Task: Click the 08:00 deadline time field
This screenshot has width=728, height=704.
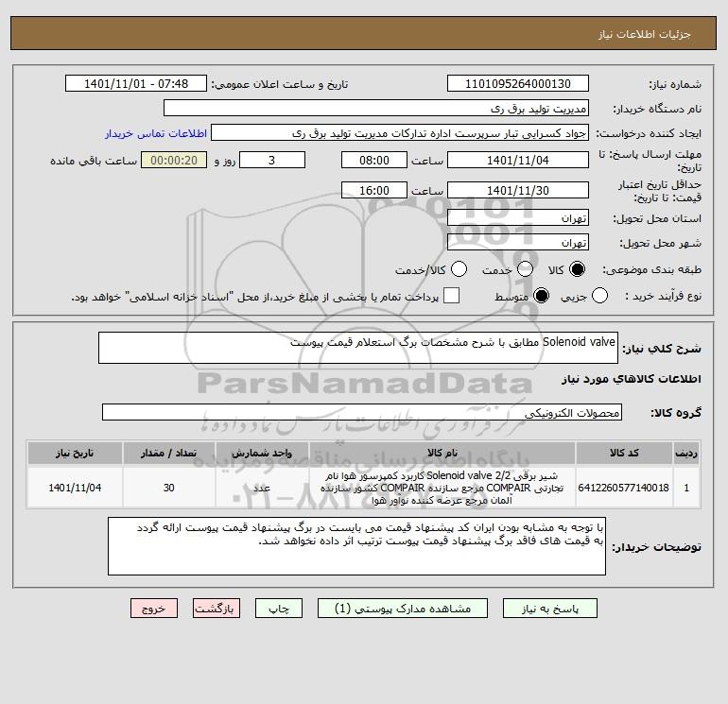Action: pyautogui.click(x=374, y=160)
